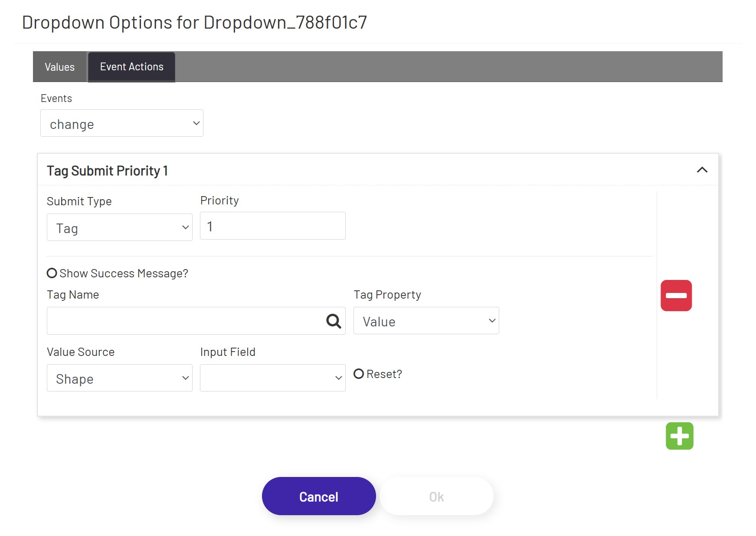
Task: Open the Events dropdown showing change
Action: (122, 124)
